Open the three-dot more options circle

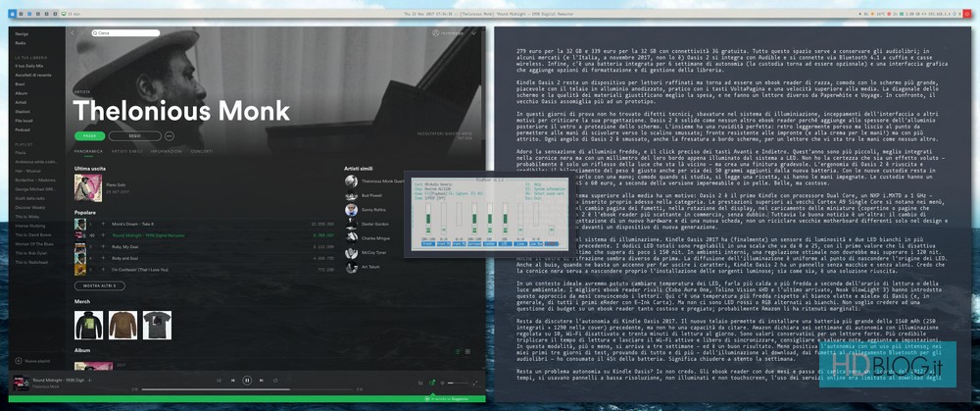170,135
